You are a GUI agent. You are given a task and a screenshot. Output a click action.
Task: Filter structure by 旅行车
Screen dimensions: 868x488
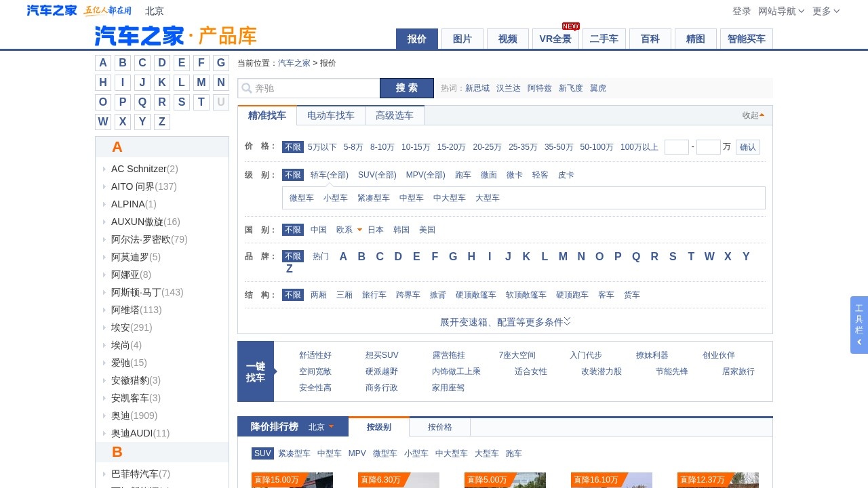[374, 295]
